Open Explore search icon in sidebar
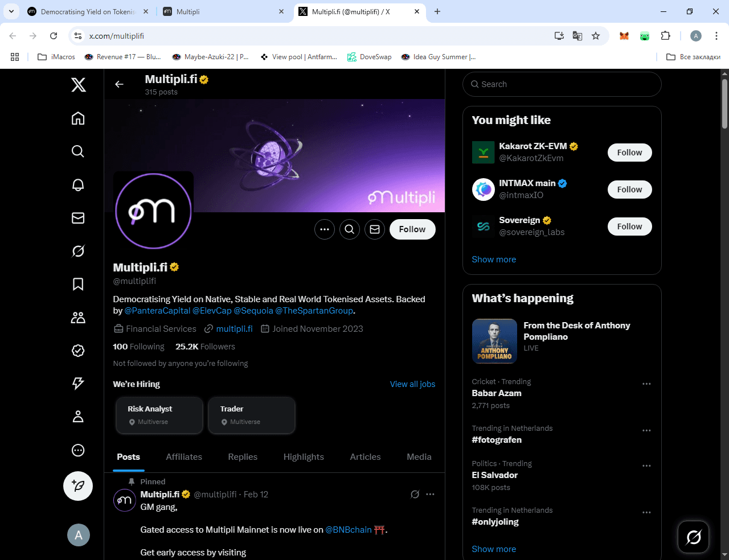Image resolution: width=729 pixels, height=560 pixels. coord(78,151)
